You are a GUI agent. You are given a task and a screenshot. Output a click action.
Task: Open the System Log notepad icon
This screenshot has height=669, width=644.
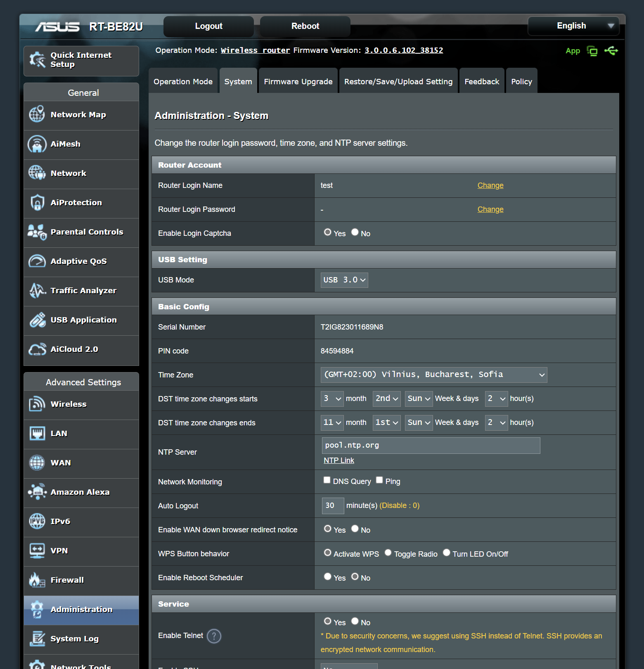(x=37, y=638)
